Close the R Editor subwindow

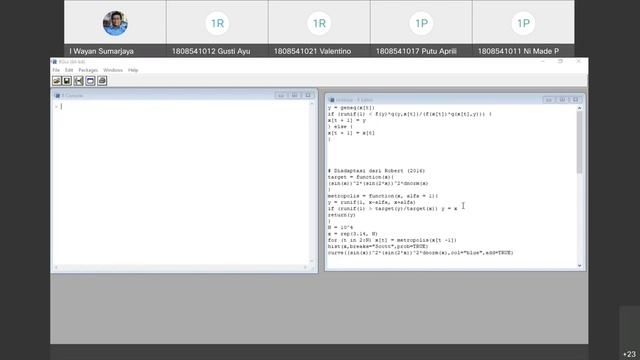coord(576,100)
